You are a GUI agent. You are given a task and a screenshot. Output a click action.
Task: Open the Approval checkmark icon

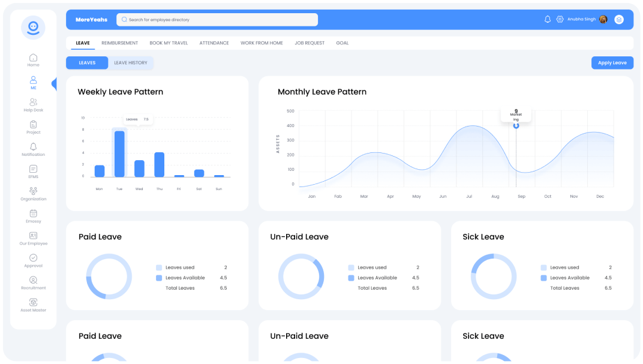(x=33, y=258)
